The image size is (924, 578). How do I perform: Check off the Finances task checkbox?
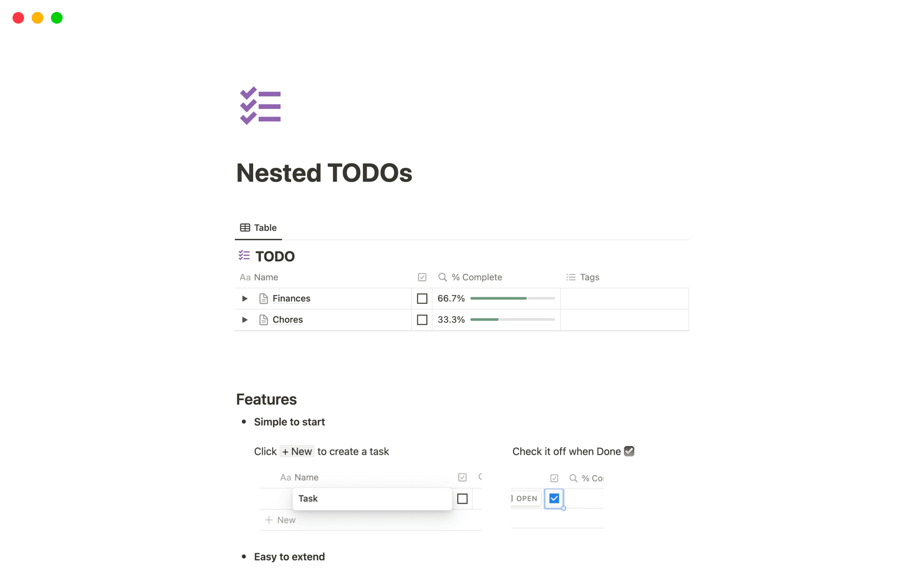point(422,298)
